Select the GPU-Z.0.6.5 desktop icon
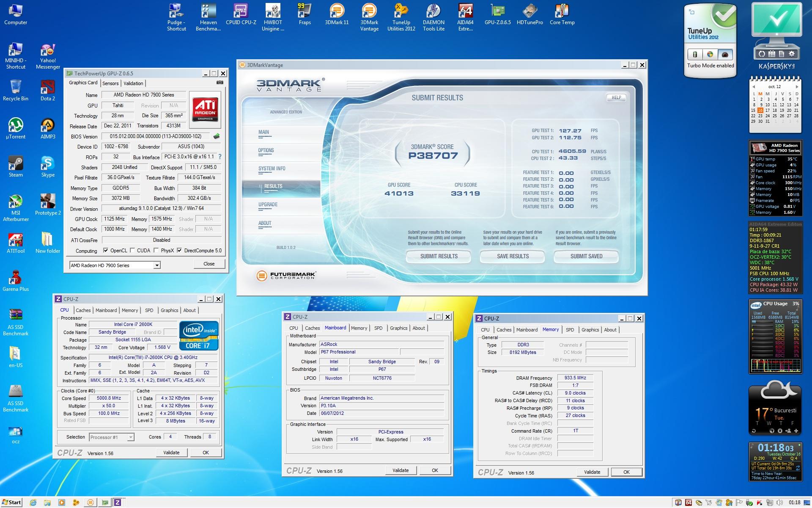812x508 pixels. point(497,14)
